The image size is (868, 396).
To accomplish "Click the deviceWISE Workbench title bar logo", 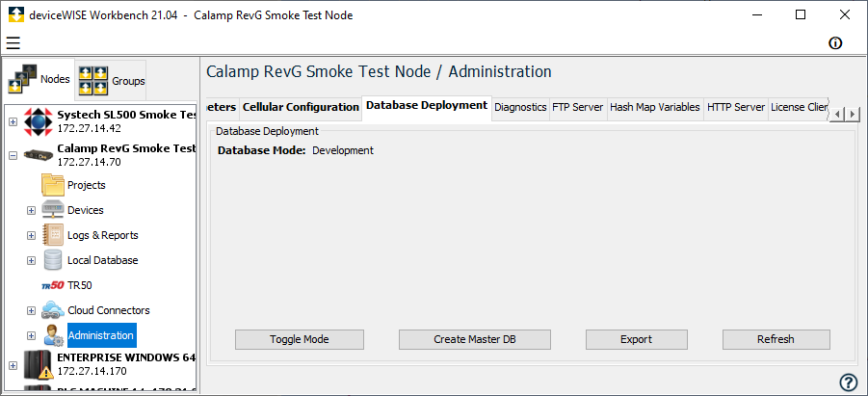I will (x=16, y=15).
